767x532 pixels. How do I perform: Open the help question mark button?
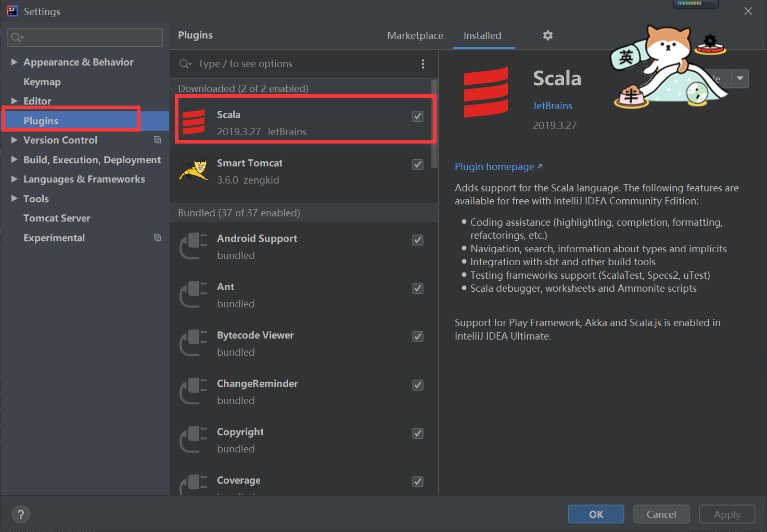(20, 514)
